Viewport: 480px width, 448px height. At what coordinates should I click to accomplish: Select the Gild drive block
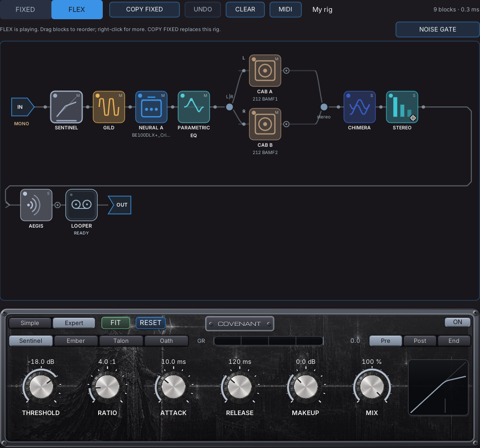point(109,107)
